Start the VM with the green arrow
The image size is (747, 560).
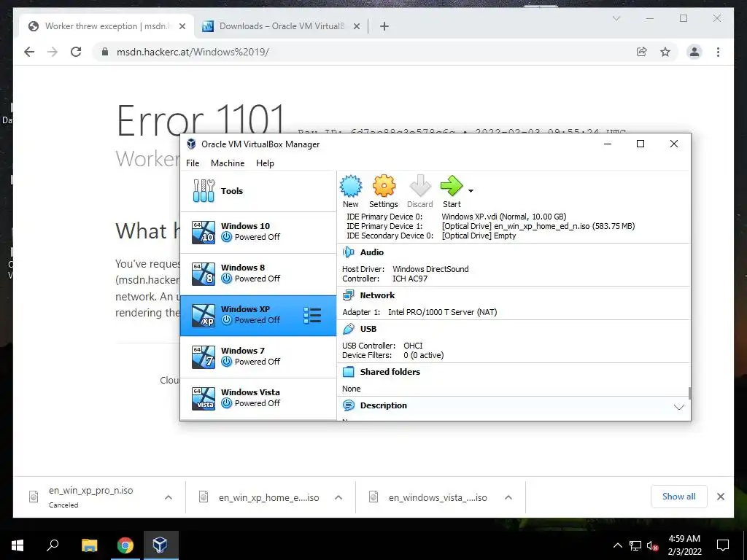click(451, 186)
